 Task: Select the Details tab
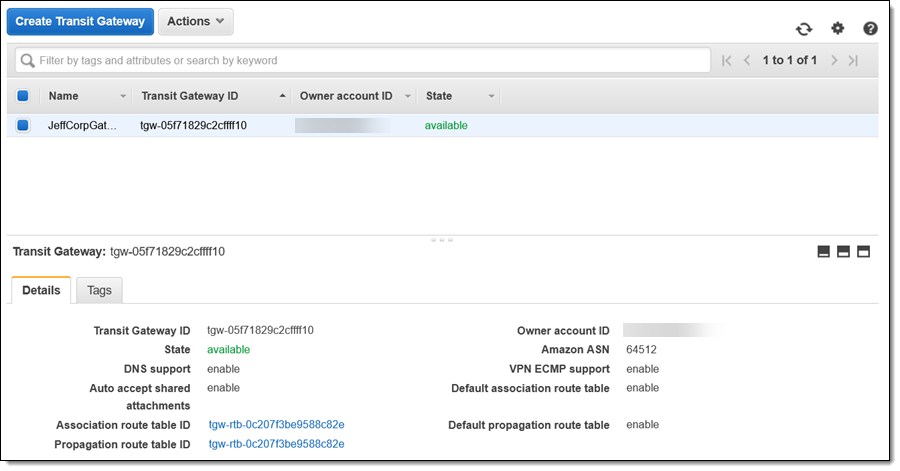41,291
